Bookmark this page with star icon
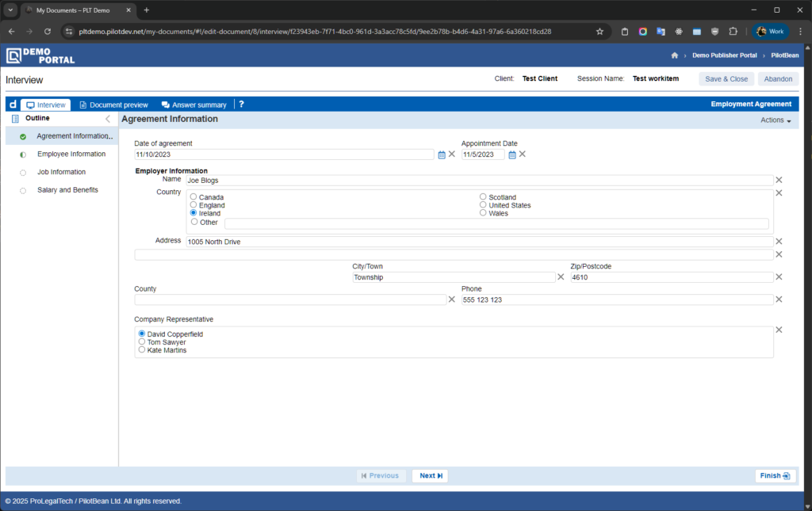 click(x=599, y=32)
